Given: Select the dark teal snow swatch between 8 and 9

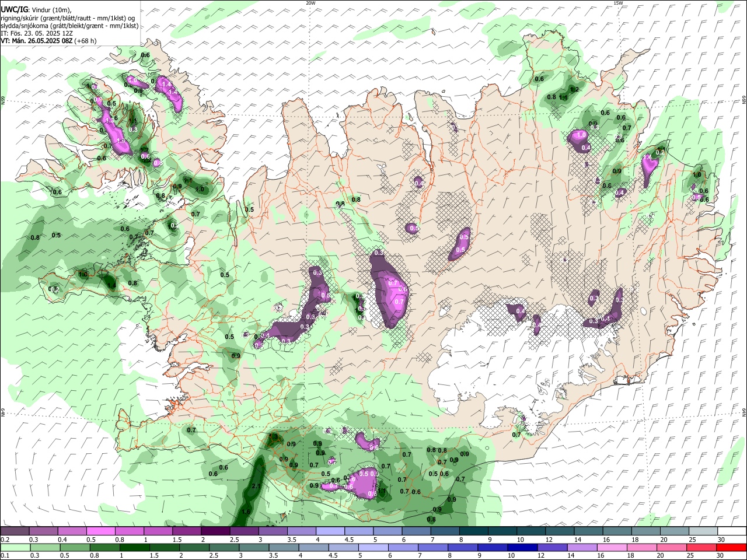Looking at the screenshot, I should [x=474, y=531].
